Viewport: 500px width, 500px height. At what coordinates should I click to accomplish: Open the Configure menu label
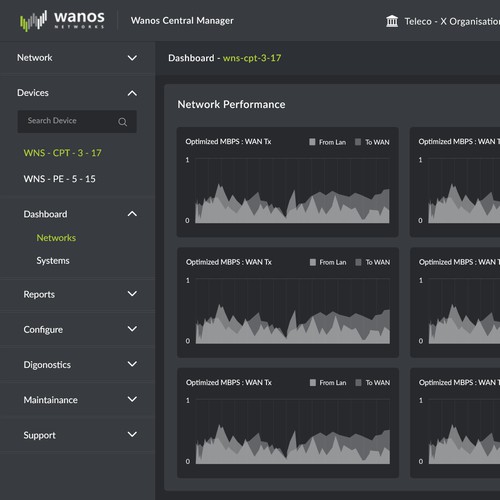pos(43,330)
